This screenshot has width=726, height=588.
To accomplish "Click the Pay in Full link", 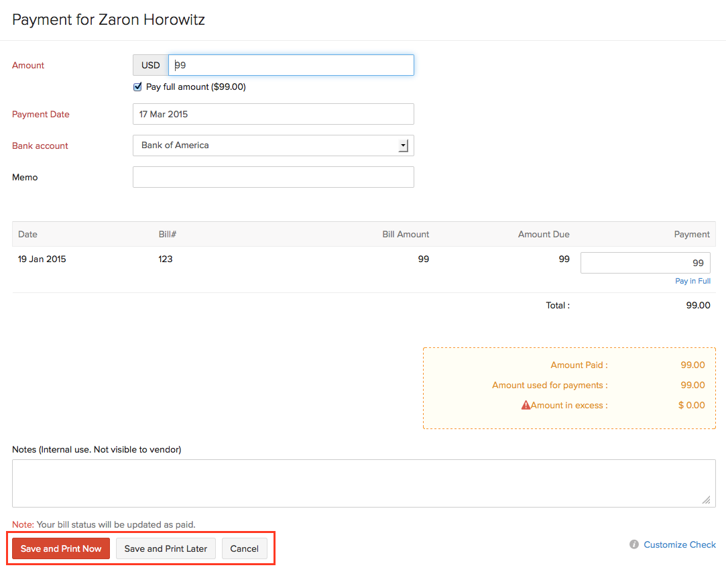I will coord(692,281).
